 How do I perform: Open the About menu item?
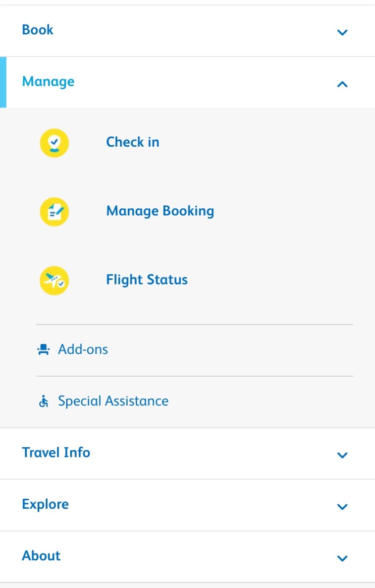point(41,556)
